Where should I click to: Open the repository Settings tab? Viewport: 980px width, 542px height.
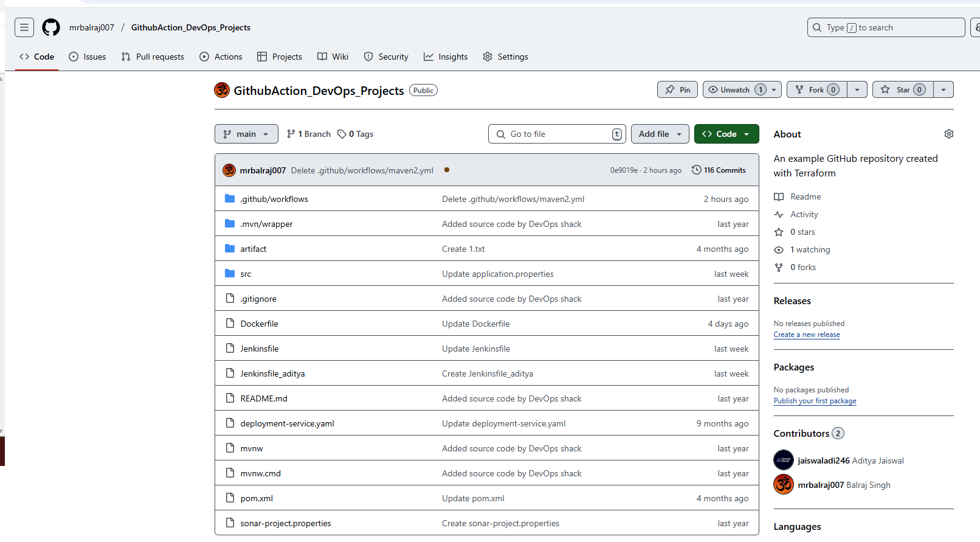pyautogui.click(x=505, y=57)
